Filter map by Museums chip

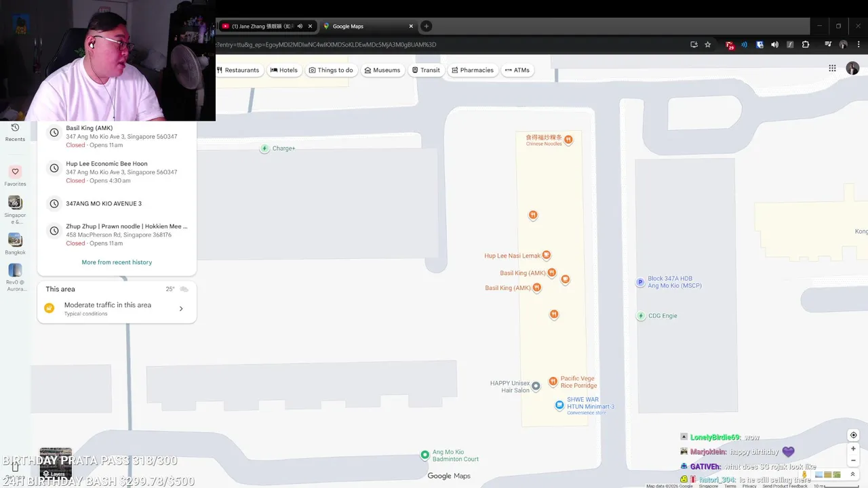point(382,70)
